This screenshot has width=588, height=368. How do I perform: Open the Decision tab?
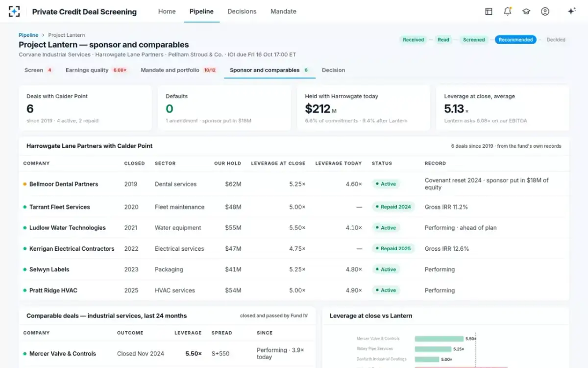coord(333,70)
